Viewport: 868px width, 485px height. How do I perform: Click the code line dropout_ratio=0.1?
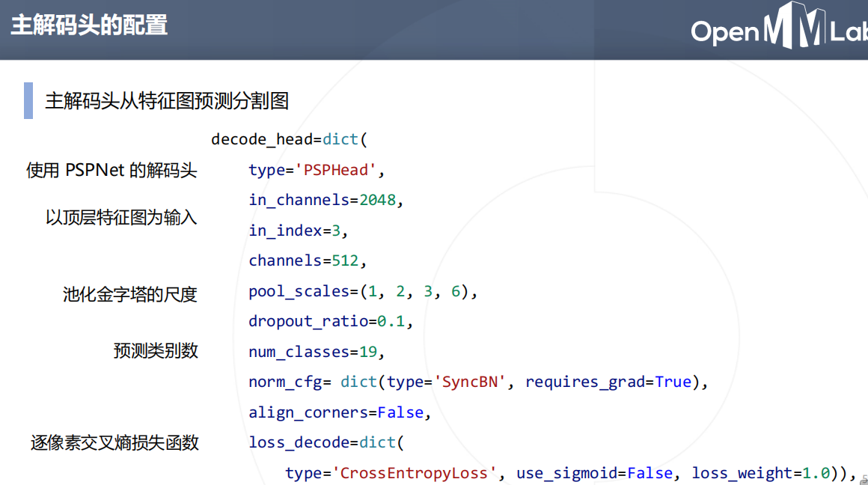[x=331, y=322]
